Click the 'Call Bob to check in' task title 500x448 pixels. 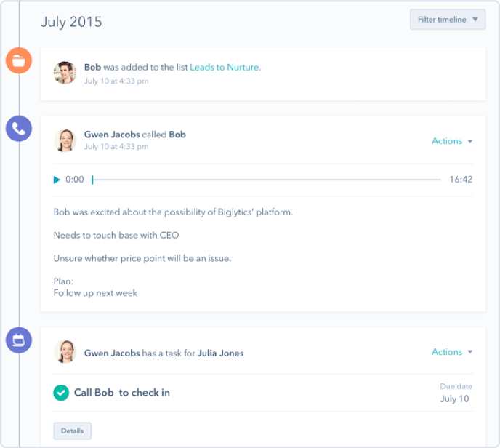122,393
